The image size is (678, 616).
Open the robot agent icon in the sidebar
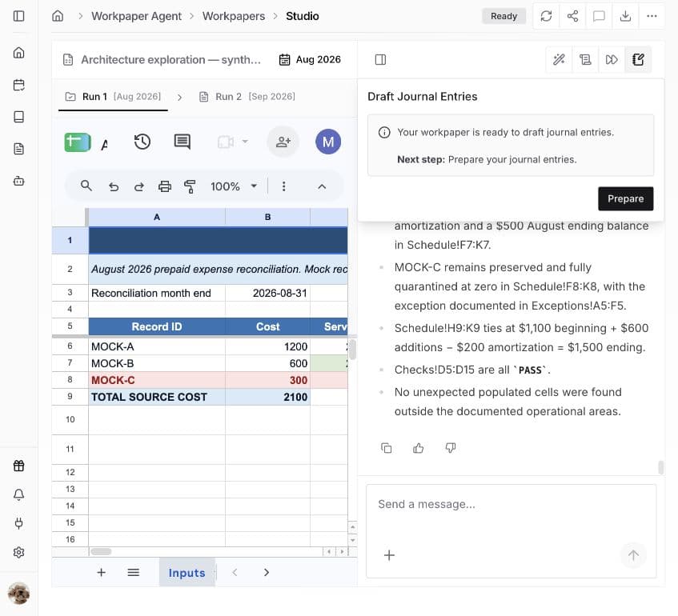click(18, 181)
